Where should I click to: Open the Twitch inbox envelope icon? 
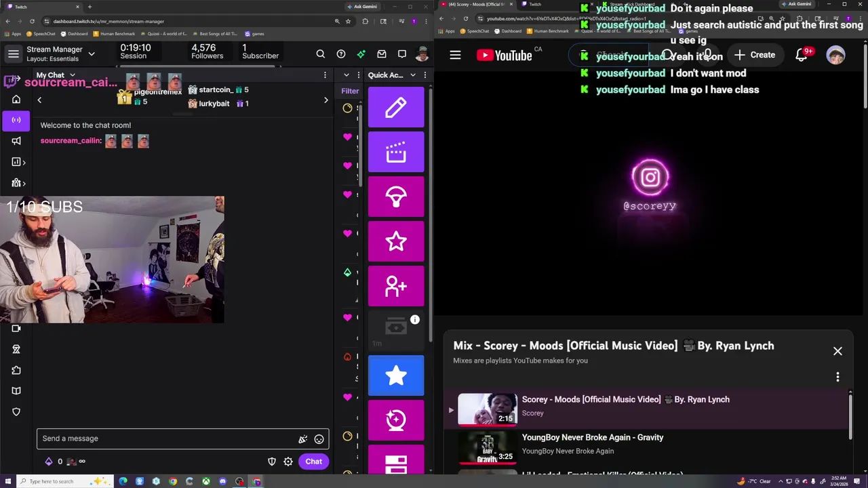(382, 54)
